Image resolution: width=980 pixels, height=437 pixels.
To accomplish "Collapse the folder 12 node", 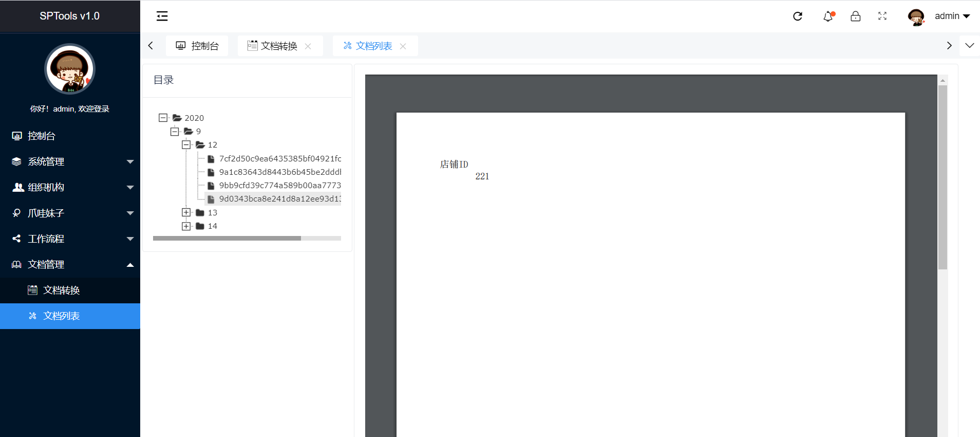I will coord(186,145).
